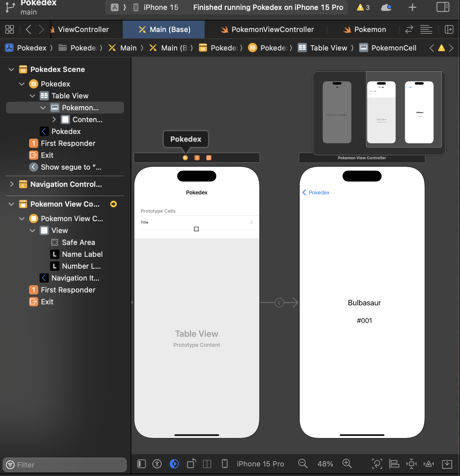Collapse the Table View outline node

pyautogui.click(x=32, y=96)
